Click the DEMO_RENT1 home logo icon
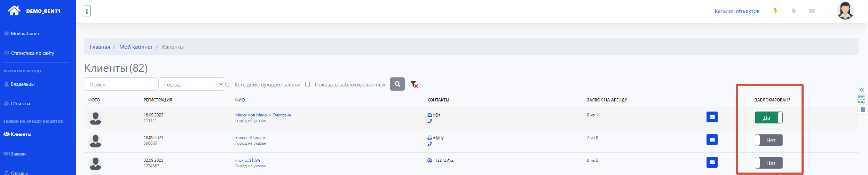 pyautogui.click(x=14, y=11)
